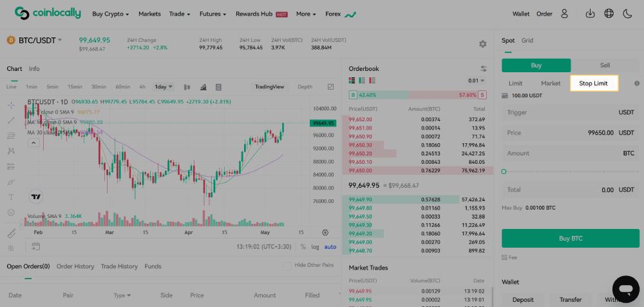Screen dimensions: 644x307
Task: Toggle dark mode moon icon
Action: point(627,14)
